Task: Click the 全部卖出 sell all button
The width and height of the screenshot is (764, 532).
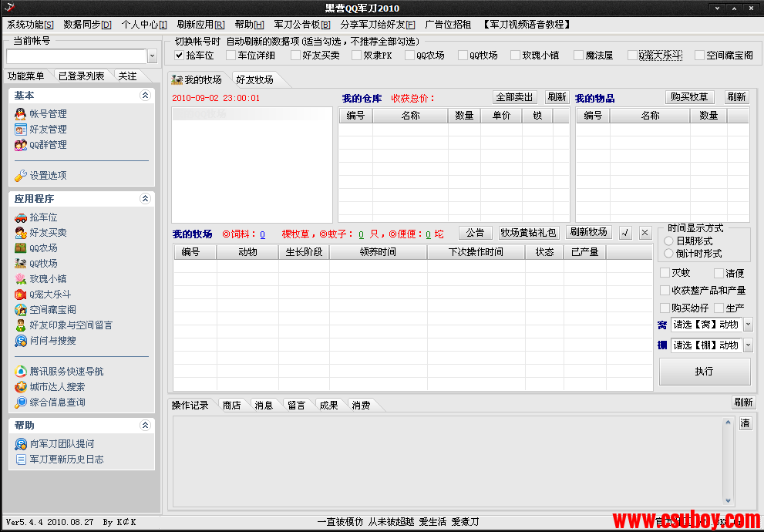Action: pyautogui.click(x=514, y=97)
